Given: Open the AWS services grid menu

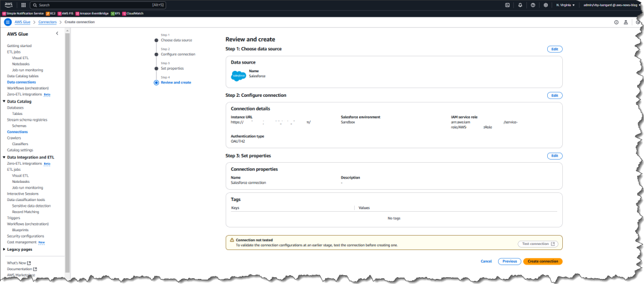Looking at the screenshot, I should 23,5.
